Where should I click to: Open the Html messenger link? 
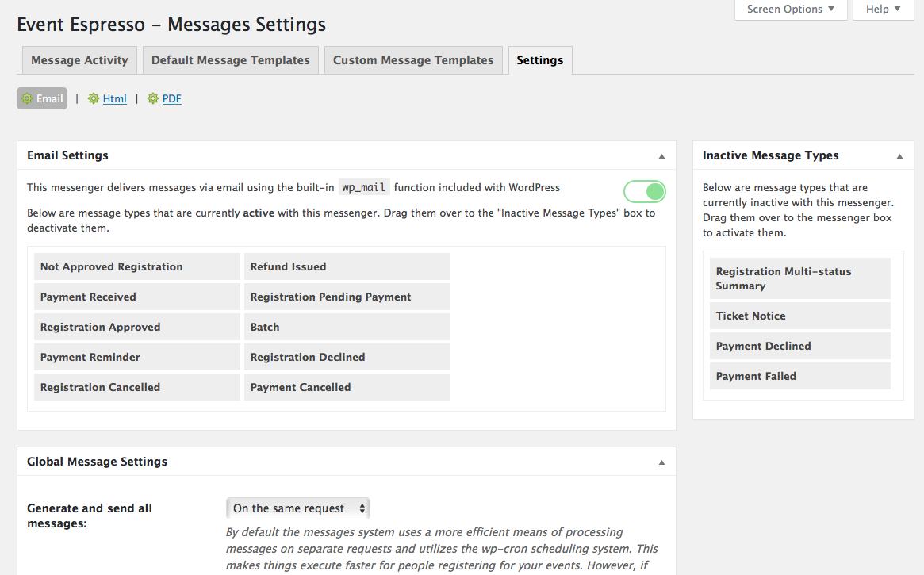coord(114,98)
